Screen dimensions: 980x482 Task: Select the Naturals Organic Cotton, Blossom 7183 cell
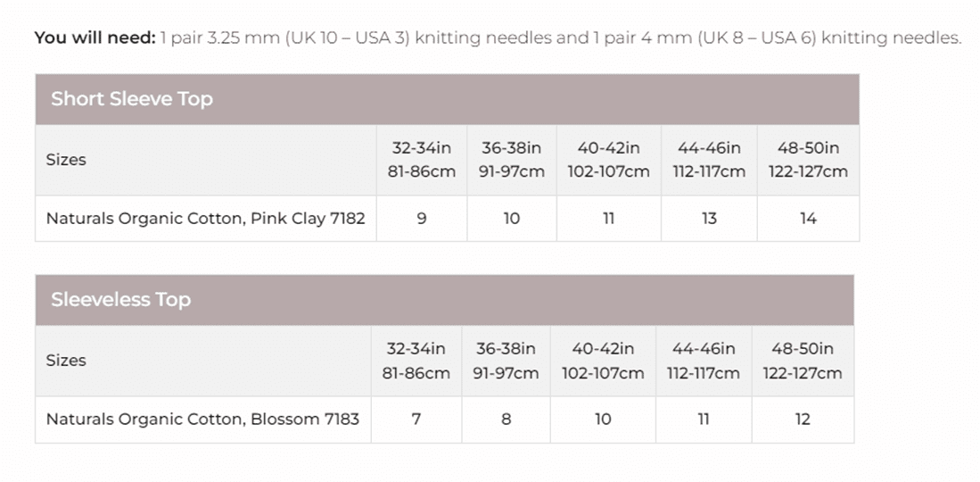pos(202,419)
